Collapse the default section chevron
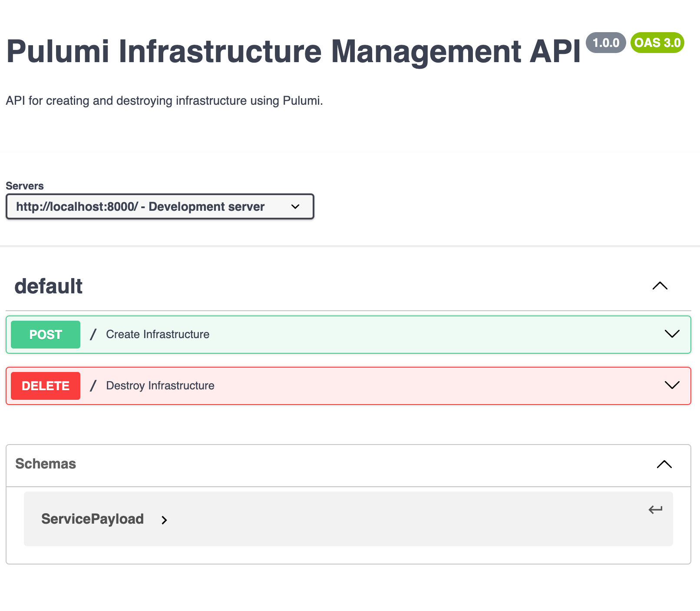 pyautogui.click(x=660, y=286)
